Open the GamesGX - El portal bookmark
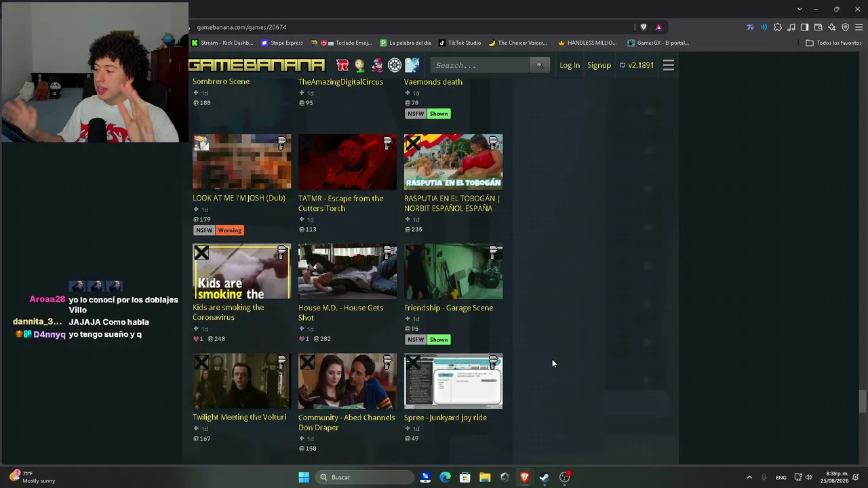Image resolution: width=868 pixels, height=488 pixels. pyautogui.click(x=658, y=43)
